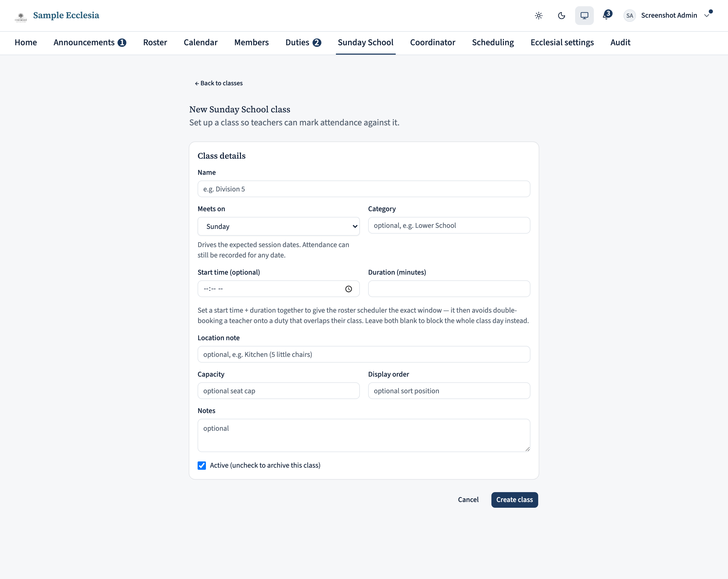Focus the Display order field

pyautogui.click(x=449, y=391)
